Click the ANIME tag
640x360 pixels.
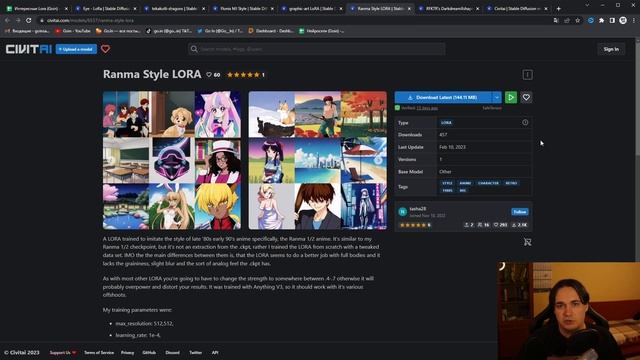[x=465, y=183]
